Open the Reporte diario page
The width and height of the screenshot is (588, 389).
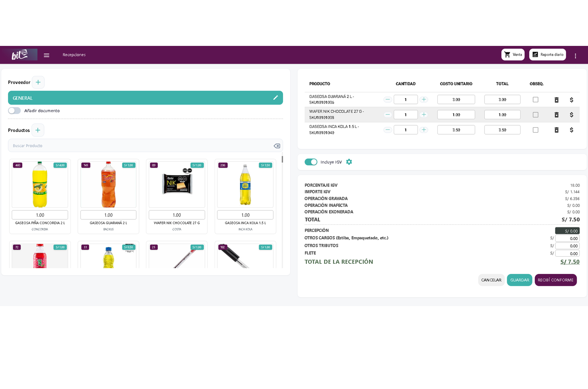[x=547, y=55]
